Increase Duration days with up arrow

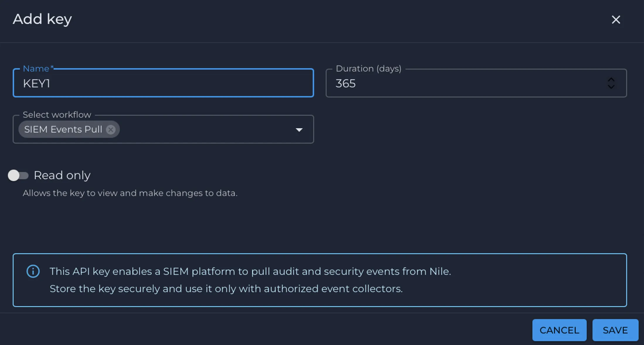point(611,80)
